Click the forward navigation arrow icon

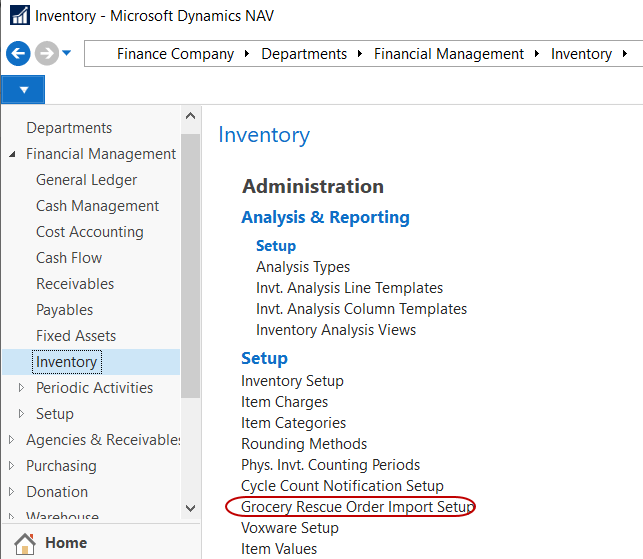[x=45, y=53]
